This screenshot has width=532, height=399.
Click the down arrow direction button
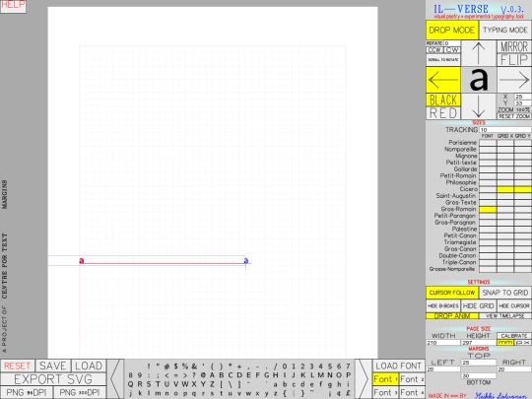point(479,106)
